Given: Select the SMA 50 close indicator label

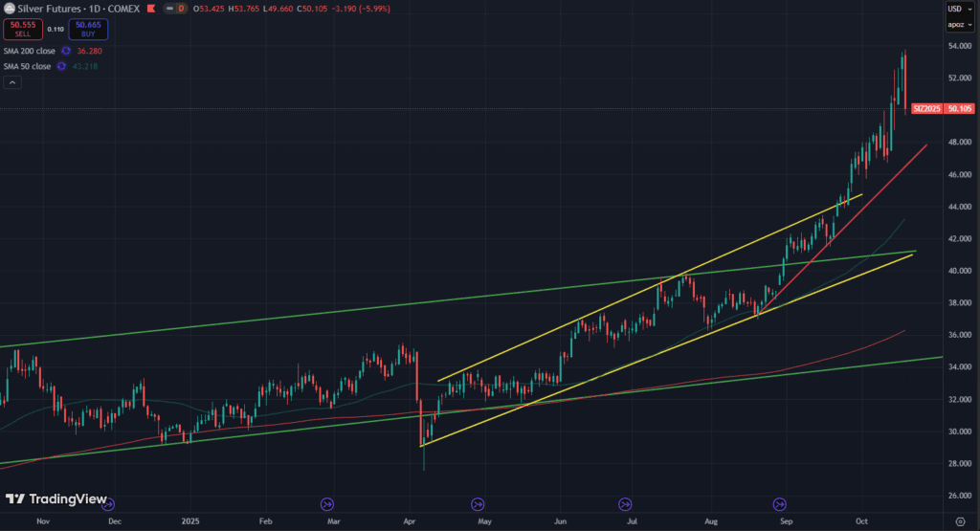Looking at the screenshot, I should (x=26, y=66).
